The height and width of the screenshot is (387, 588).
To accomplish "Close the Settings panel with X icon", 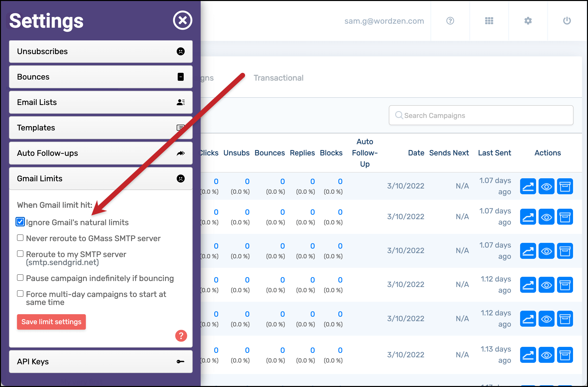I will click(x=183, y=20).
